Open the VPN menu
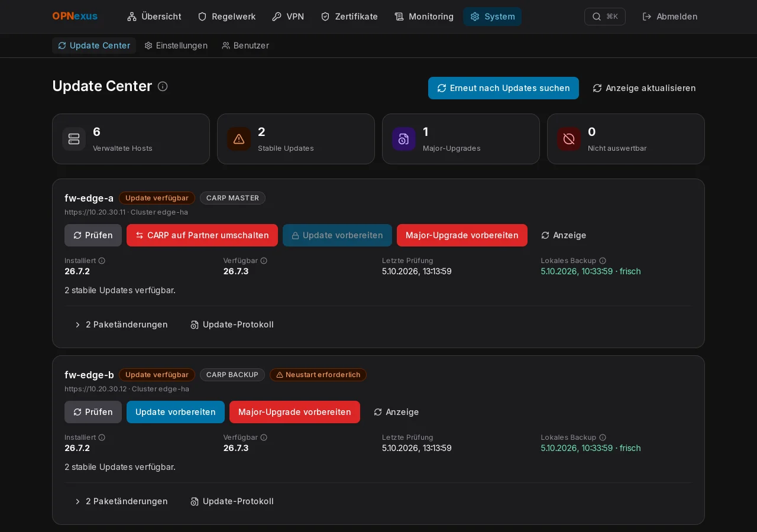757x532 pixels. 288,17
